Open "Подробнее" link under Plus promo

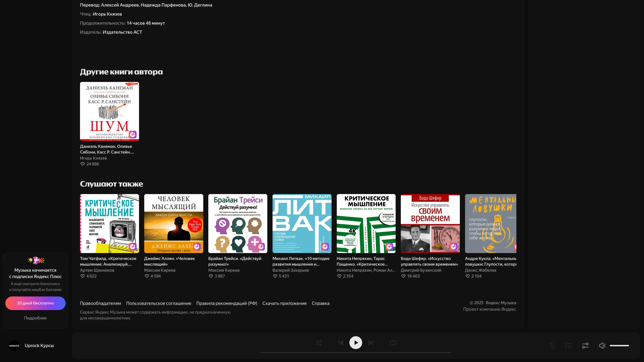point(35,318)
